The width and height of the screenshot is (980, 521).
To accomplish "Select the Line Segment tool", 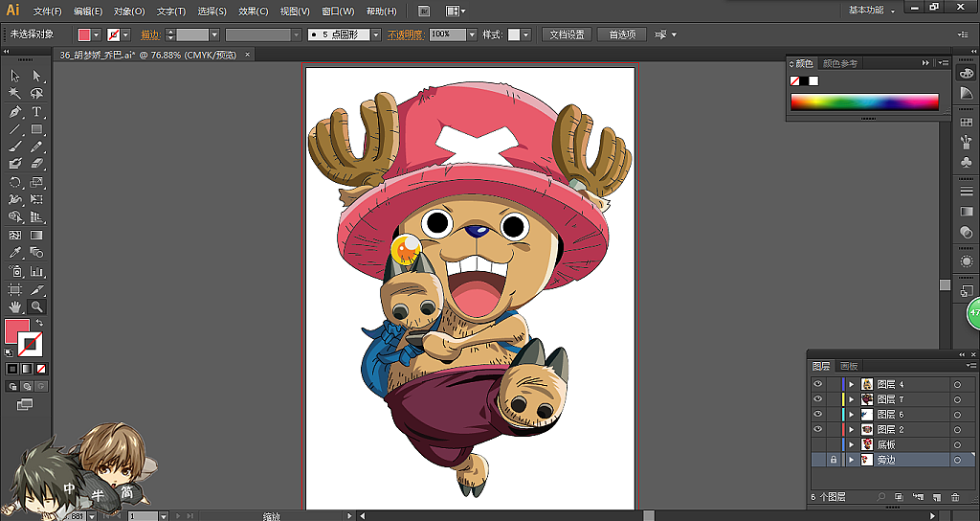I will point(15,129).
